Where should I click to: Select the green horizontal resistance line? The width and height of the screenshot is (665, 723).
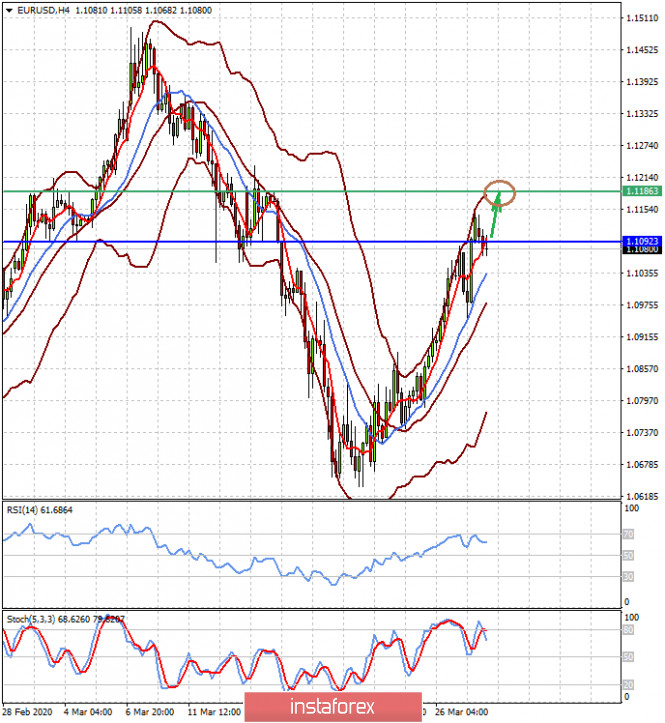pyautogui.click(x=300, y=190)
